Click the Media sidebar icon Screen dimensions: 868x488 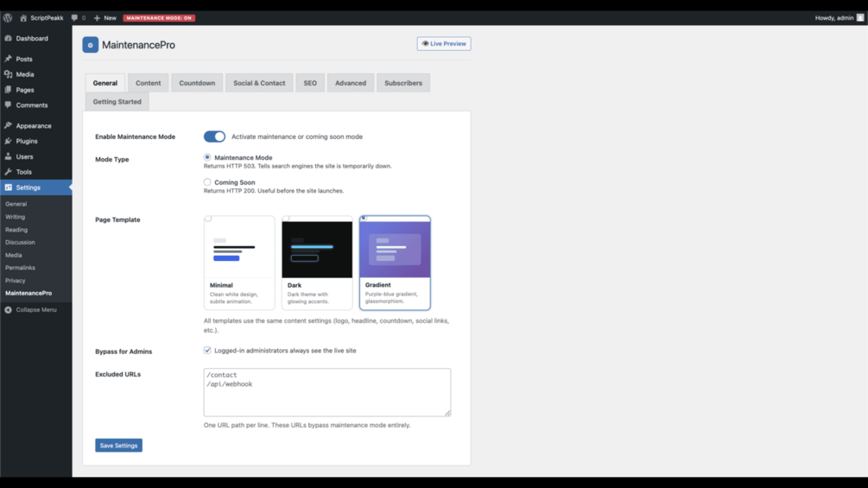coord(9,74)
